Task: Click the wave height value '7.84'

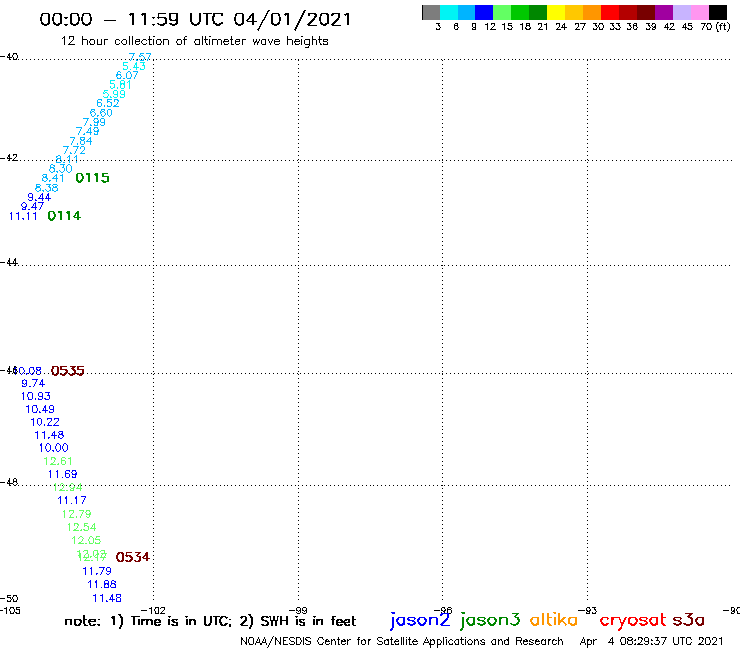Action: pos(81,141)
